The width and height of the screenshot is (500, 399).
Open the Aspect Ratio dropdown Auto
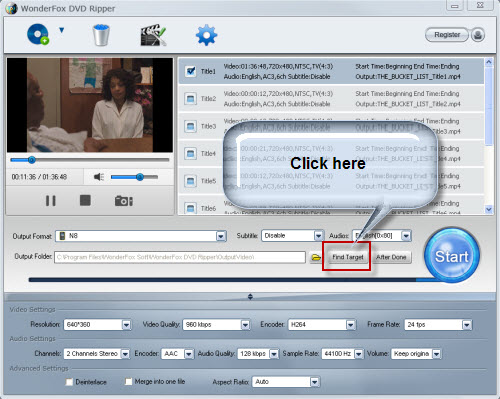(x=286, y=382)
